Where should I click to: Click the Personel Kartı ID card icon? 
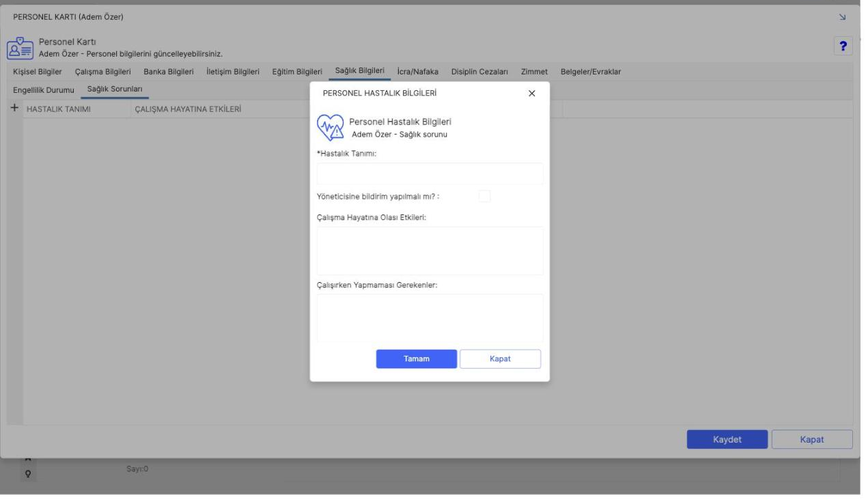coord(18,48)
